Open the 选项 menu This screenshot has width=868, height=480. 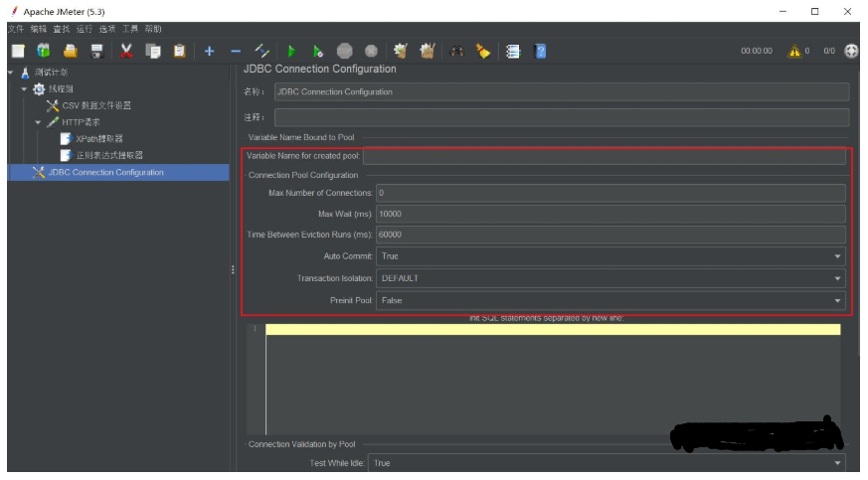click(106, 29)
